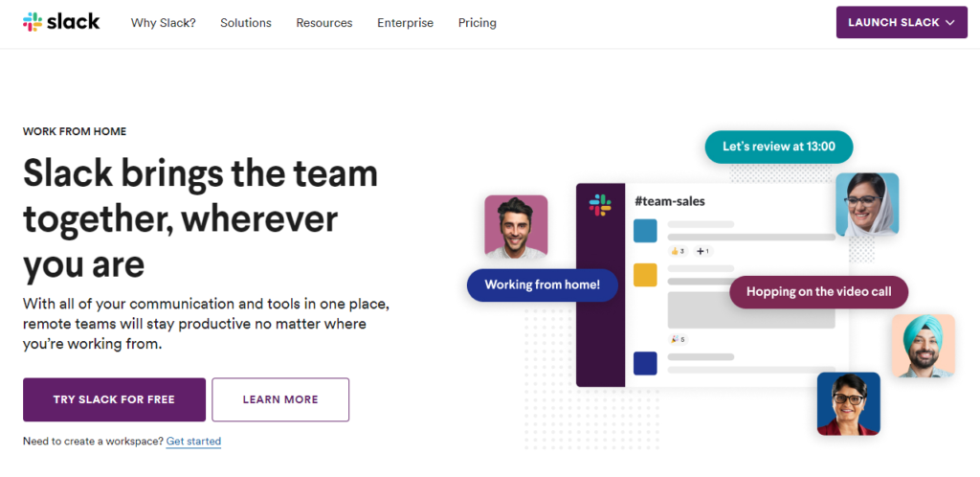Screen dimensions: 980x477
Task: Open the Resources menu
Action: (x=324, y=23)
